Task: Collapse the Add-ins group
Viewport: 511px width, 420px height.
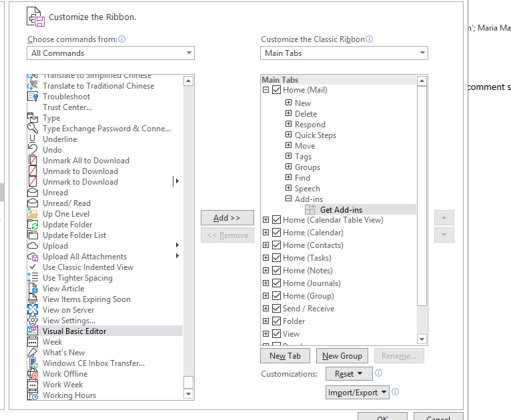Action: tap(288, 198)
